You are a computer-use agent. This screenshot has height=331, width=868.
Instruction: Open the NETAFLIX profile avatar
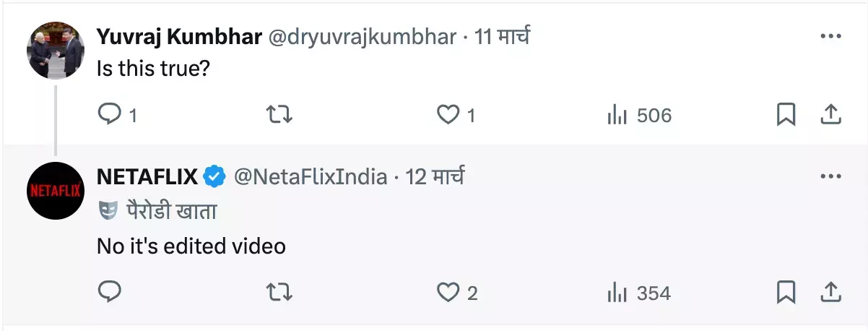pyautogui.click(x=56, y=191)
